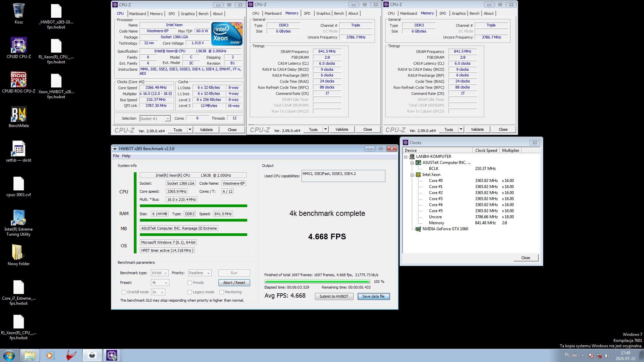Open the volume speaker tray icon
Viewport: 644px width, 362px height.
[607, 356]
